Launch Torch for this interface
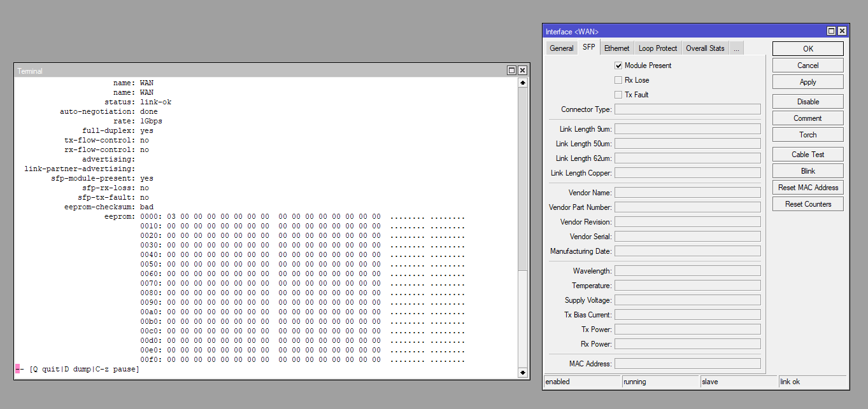The width and height of the screenshot is (868, 409). 807,134
